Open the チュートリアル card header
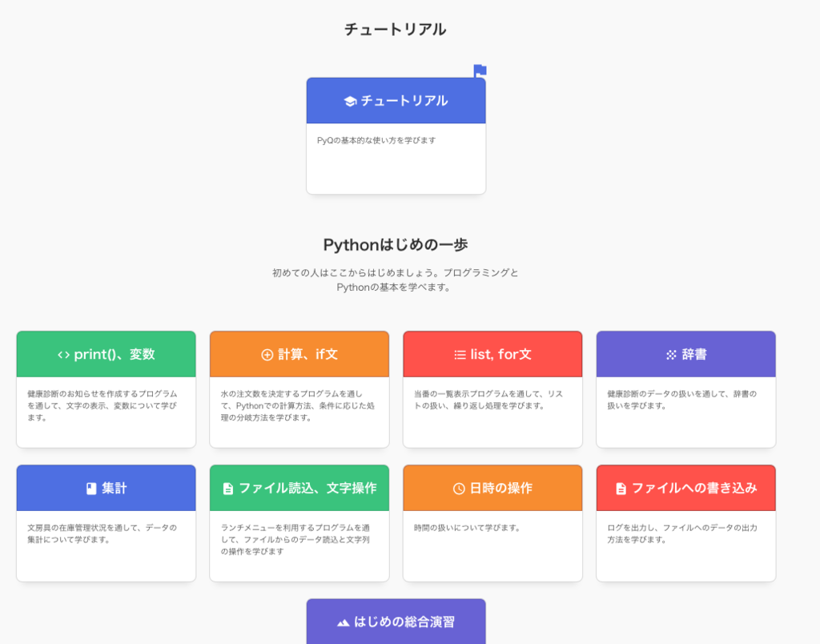 coord(396,101)
